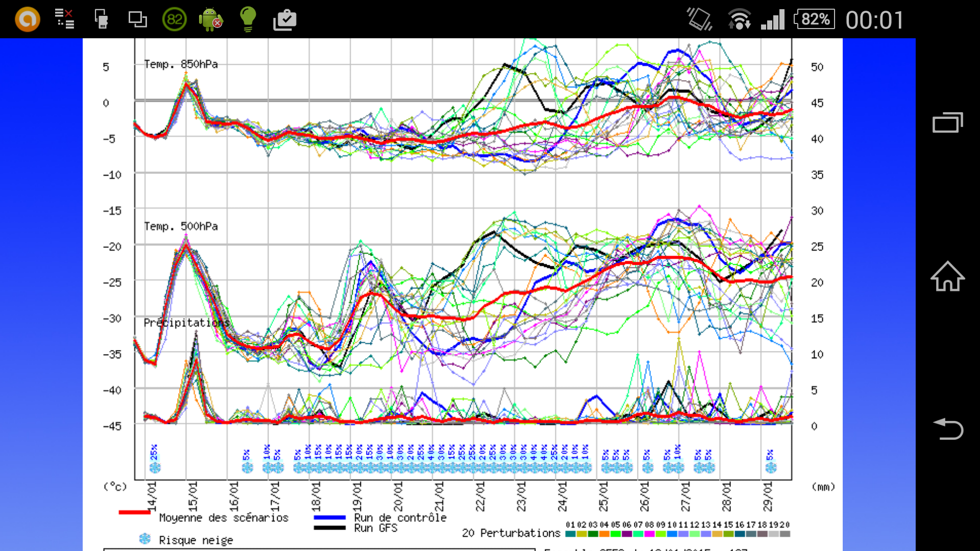Click the 18/01 date label
This screenshot has width=980, height=551.
point(316,496)
